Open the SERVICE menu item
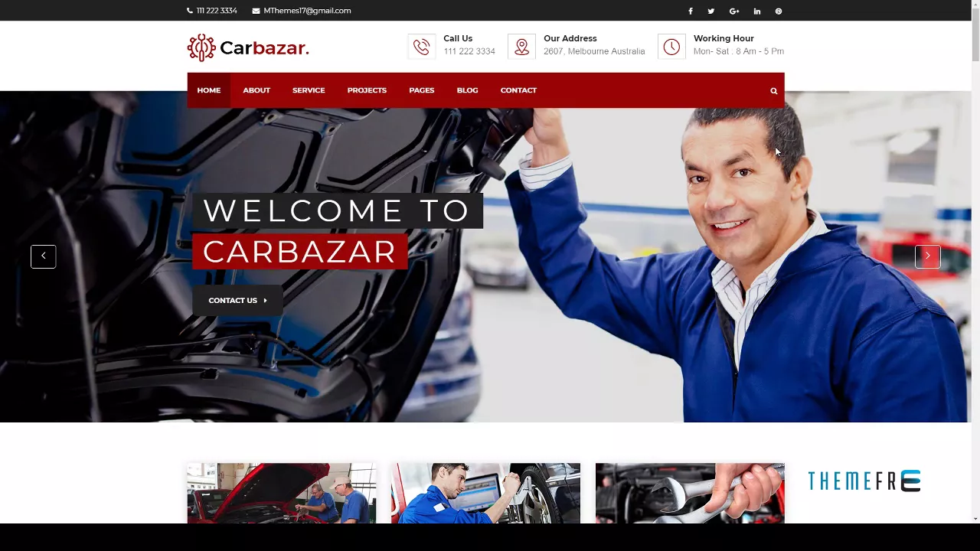This screenshot has width=980, height=551. [x=309, y=90]
